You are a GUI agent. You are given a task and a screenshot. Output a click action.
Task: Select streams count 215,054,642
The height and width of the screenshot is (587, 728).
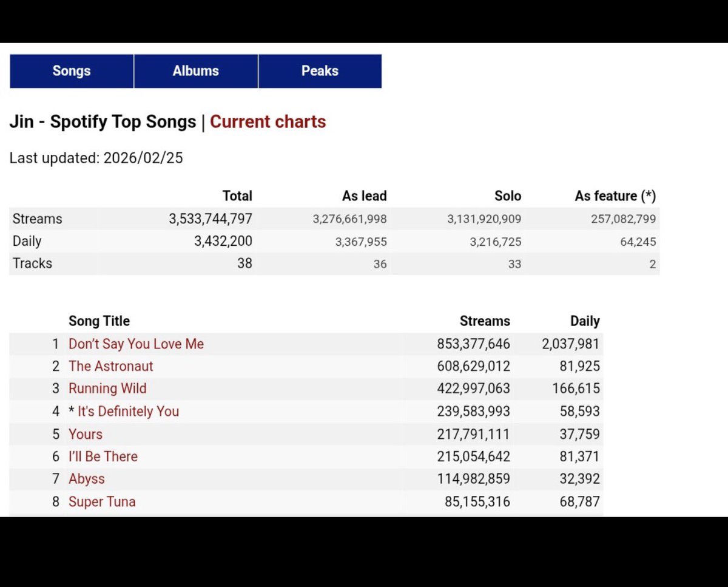(x=473, y=456)
